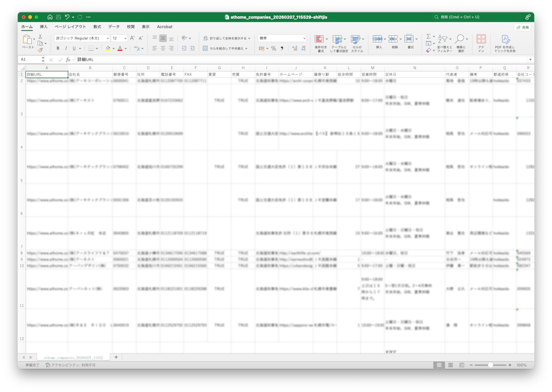Open 並べ替えとフィルター sort and filter
This screenshot has width=552, height=392.
pyautogui.click(x=444, y=43)
